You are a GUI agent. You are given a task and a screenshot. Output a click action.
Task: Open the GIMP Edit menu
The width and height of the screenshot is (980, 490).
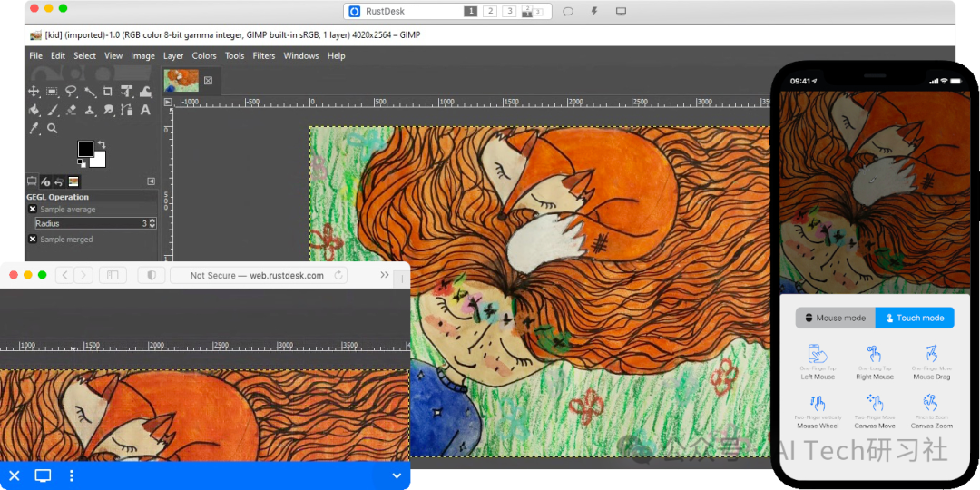(58, 55)
